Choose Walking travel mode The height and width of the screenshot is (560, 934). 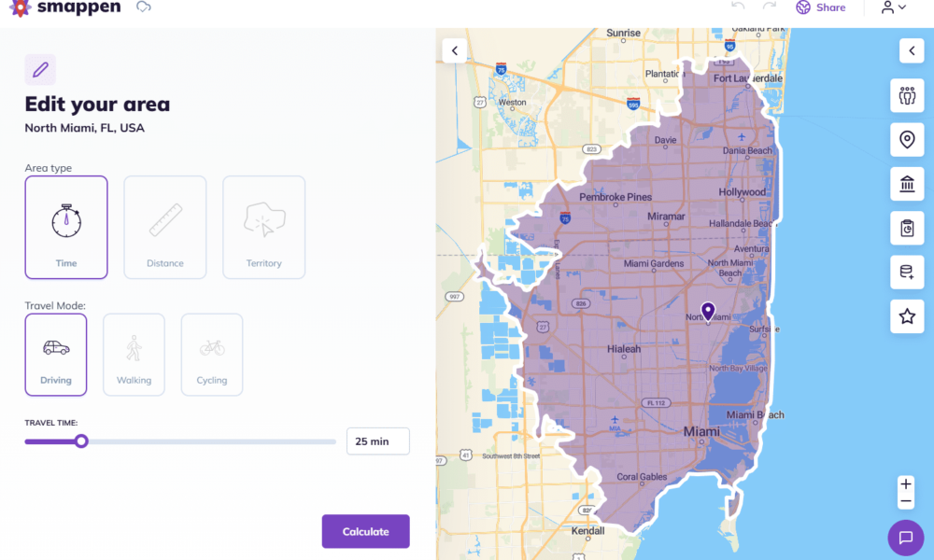pyautogui.click(x=134, y=355)
